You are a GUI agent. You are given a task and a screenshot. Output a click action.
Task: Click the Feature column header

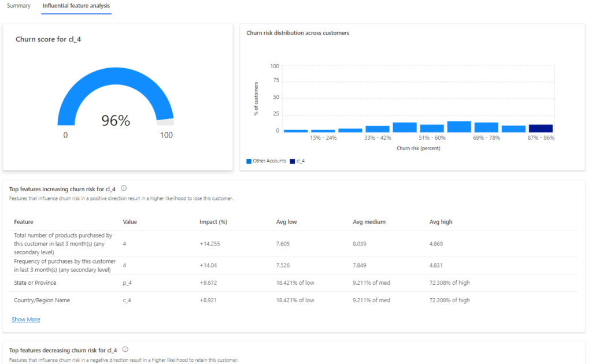point(23,221)
